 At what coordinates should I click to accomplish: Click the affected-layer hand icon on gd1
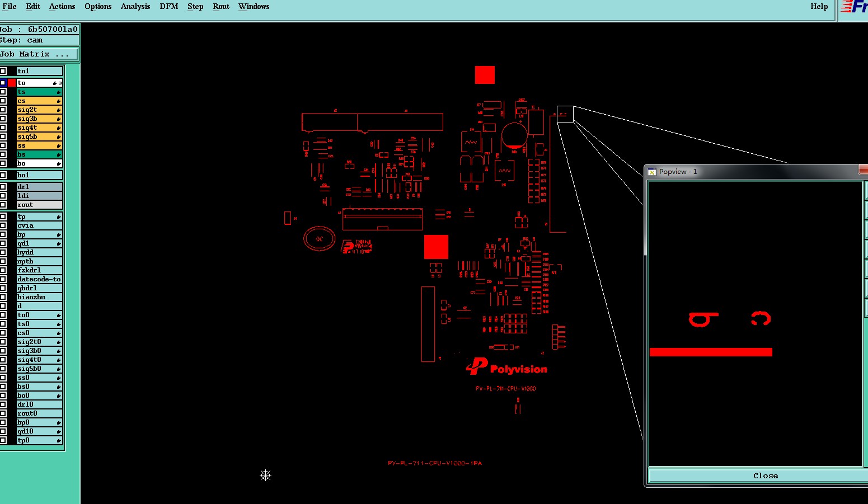[x=58, y=243]
